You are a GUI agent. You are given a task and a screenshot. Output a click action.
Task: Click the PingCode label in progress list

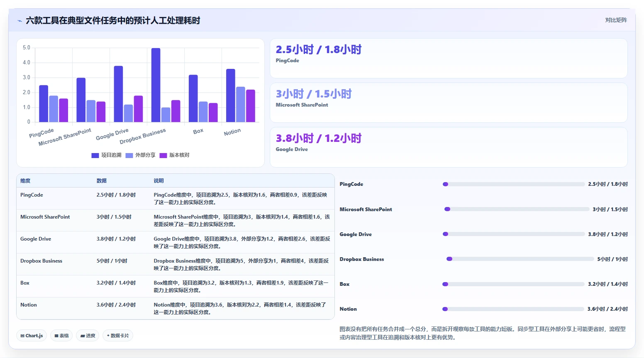pyautogui.click(x=351, y=184)
